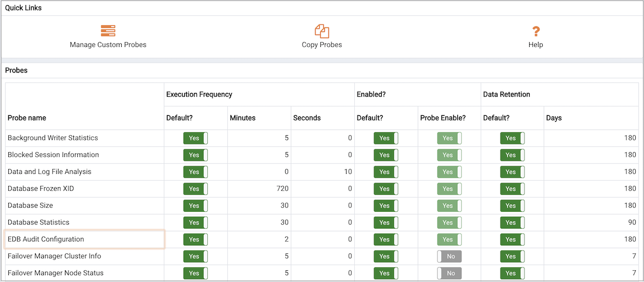
Task: Toggle Probe Enable for EDB Audit Configuration
Action: pyautogui.click(x=449, y=239)
